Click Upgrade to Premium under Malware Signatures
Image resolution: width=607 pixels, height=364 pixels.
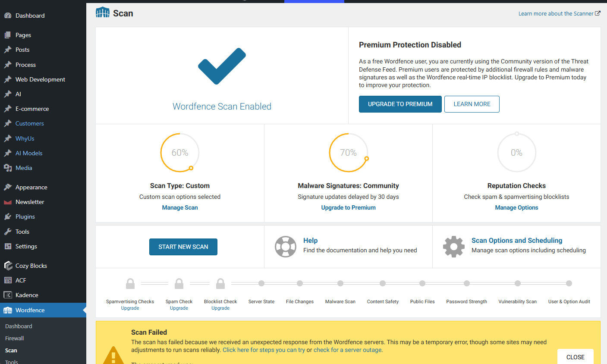pyautogui.click(x=348, y=207)
